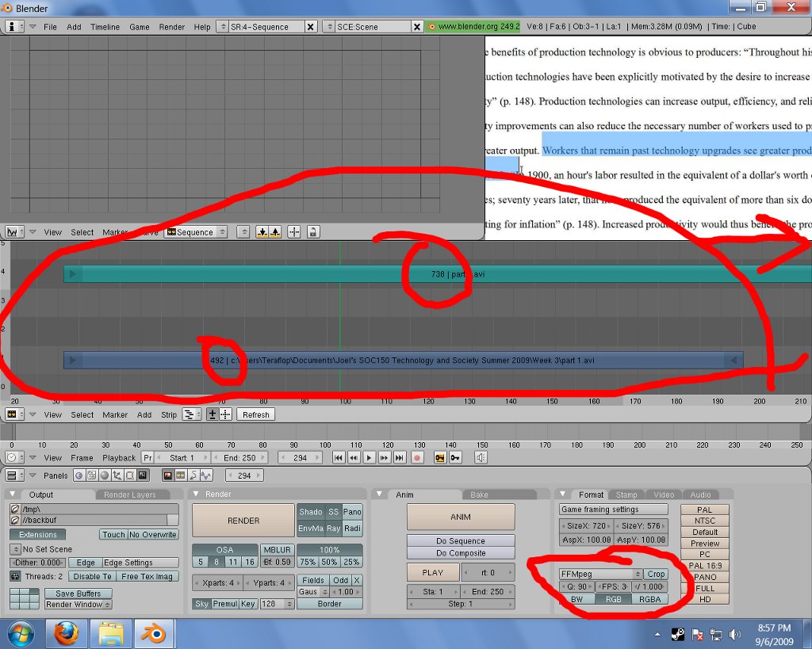Toggle the MBLUR motion blur button
This screenshot has height=649, width=812.
[x=277, y=550]
